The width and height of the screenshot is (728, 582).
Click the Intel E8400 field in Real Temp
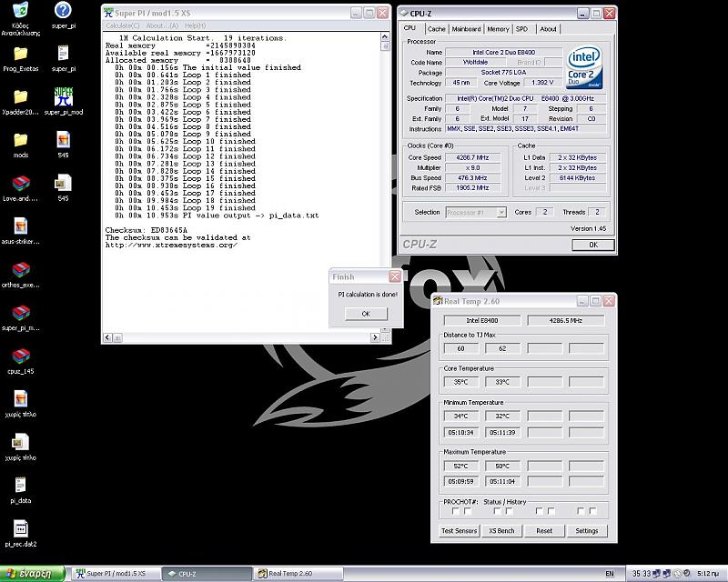click(482, 320)
